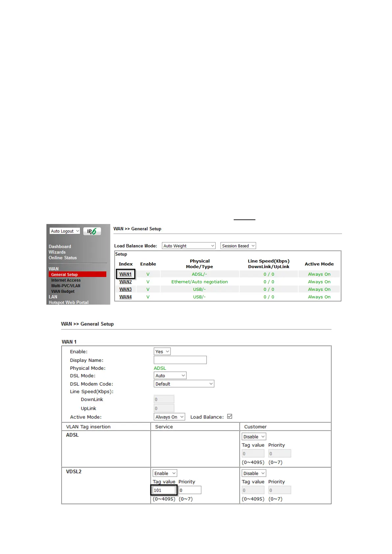Click Always On for WAN1 row
This screenshot has height=554, width=392.
(x=319, y=274)
